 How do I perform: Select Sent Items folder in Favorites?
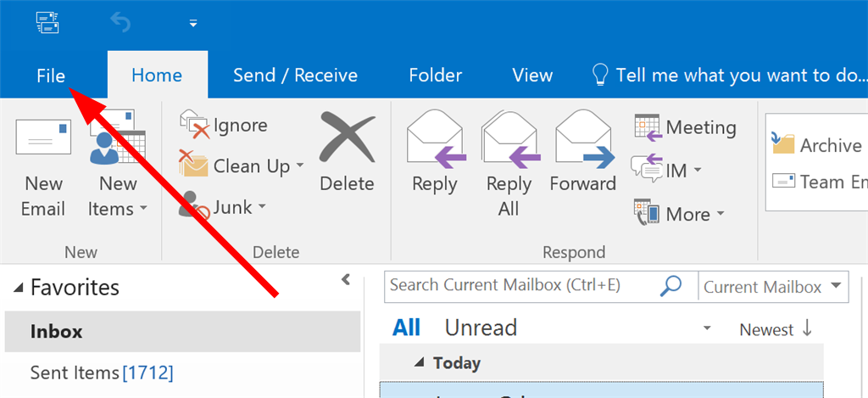[x=102, y=373]
